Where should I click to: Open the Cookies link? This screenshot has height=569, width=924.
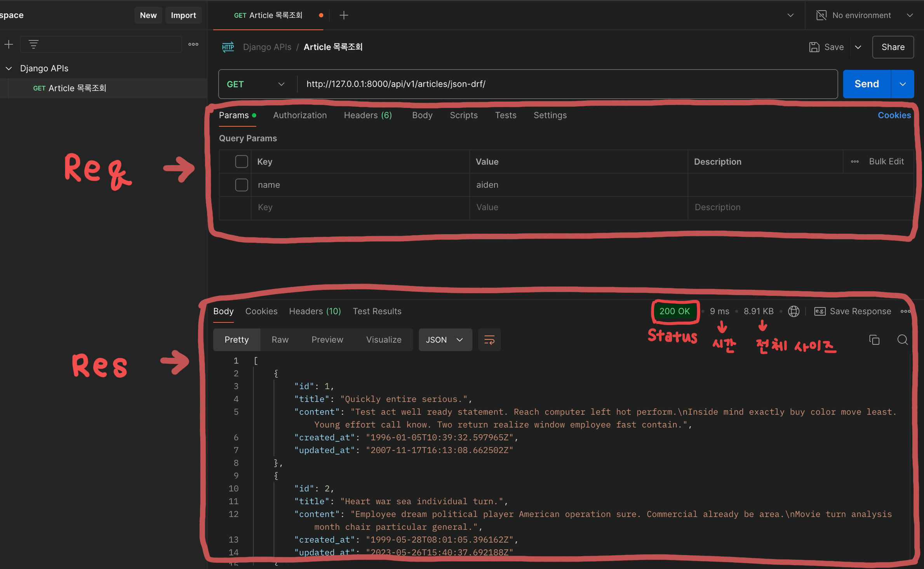[894, 115]
